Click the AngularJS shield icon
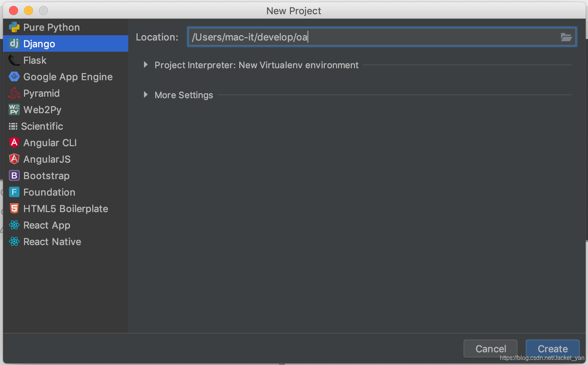The height and width of the screenshot is (365, 588). [x=14, y=159]
